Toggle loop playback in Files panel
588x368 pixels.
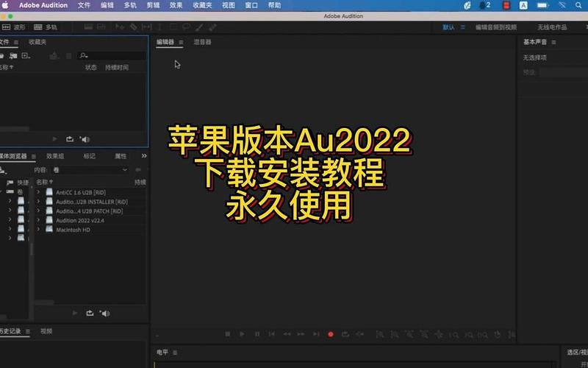[70, 139]
